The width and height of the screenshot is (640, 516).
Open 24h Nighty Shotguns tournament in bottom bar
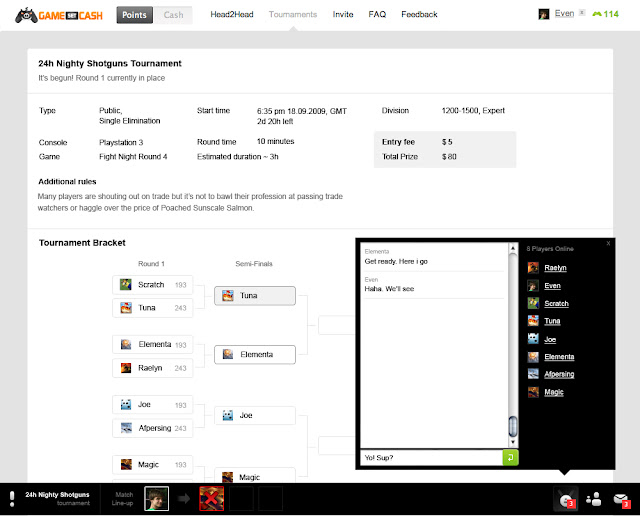click(x=57, y=498)
